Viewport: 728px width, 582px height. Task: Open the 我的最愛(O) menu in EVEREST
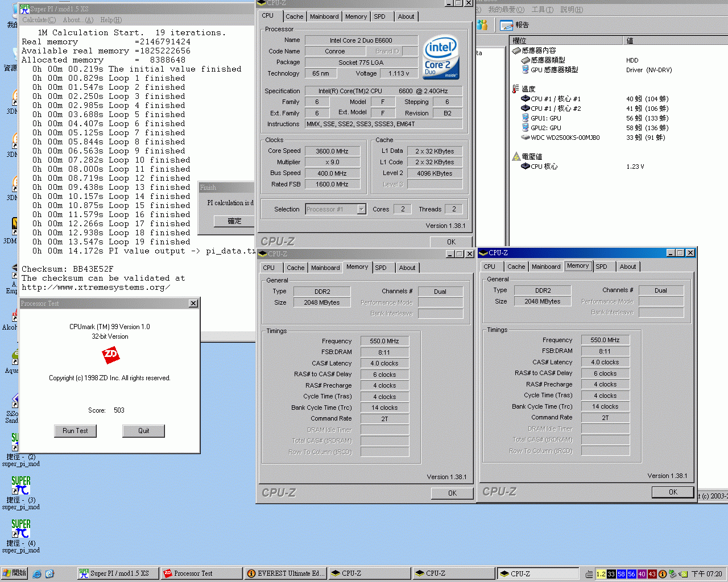point(506,10)
